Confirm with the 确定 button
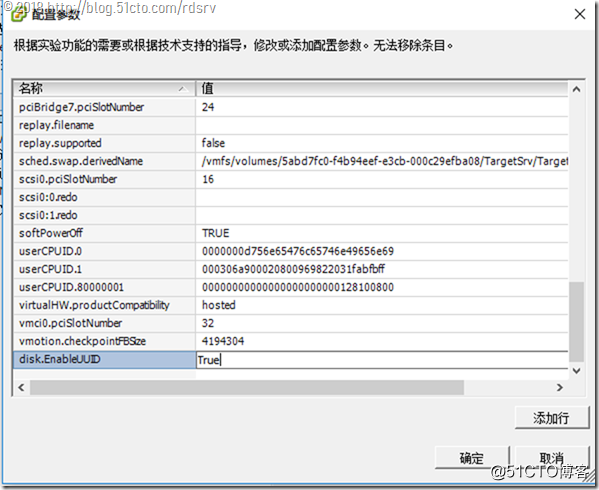The height and width of the screenshot is (490, 599). click(x=472, y=458)
